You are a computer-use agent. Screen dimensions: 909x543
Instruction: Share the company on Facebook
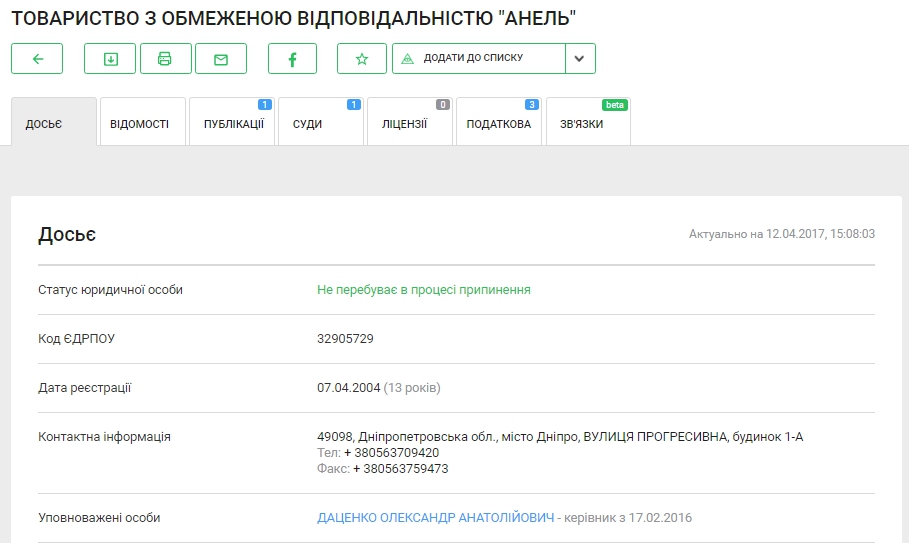(x=292, y=59)
